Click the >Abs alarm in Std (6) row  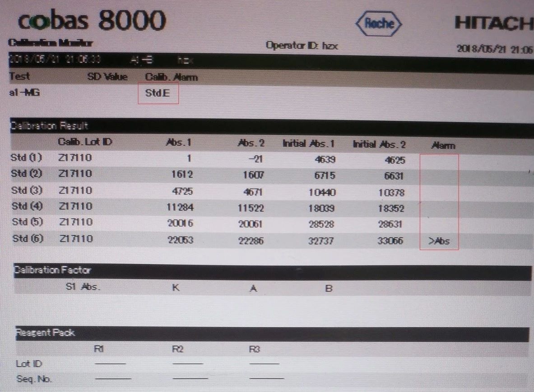(x=439, y=241)
